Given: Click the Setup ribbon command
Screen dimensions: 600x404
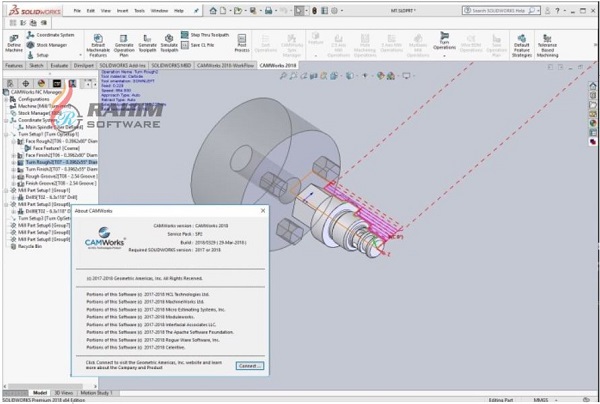Looking at the screenshot, I should (x=38, y=55).
